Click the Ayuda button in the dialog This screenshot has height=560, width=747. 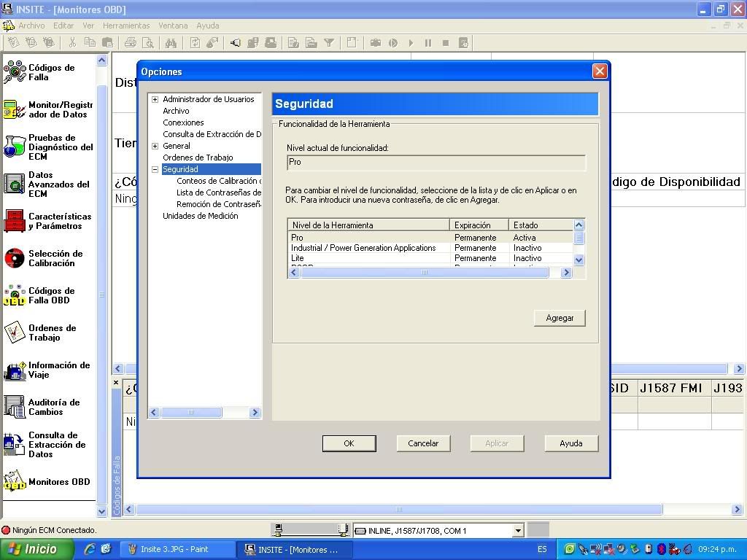pos(571,443)
